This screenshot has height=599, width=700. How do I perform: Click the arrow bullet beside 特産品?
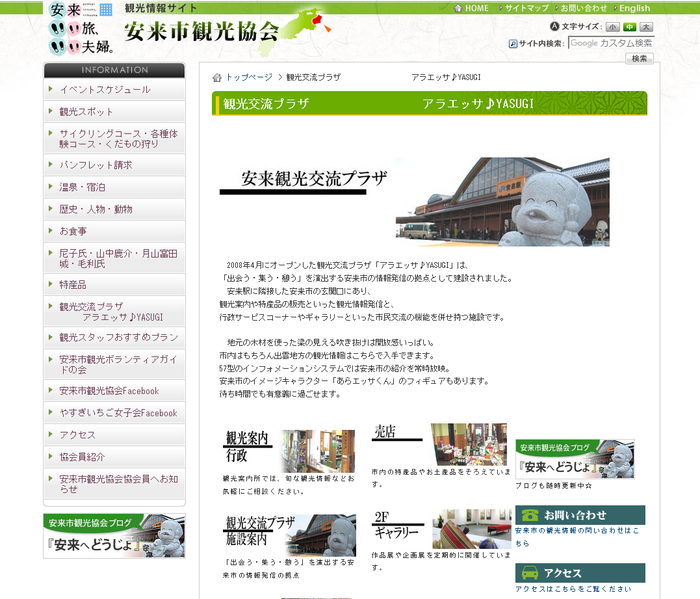(51, 284)
